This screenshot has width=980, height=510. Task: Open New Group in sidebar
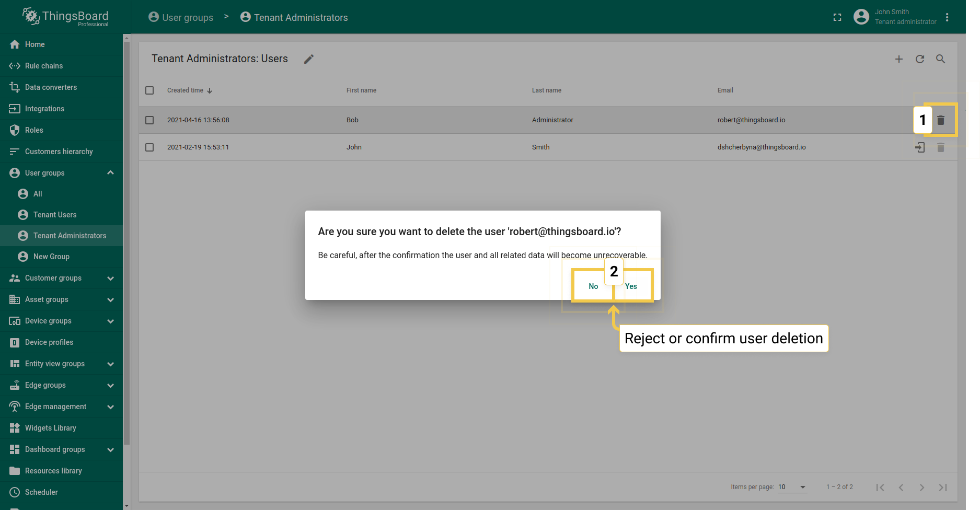click(61, 257)
